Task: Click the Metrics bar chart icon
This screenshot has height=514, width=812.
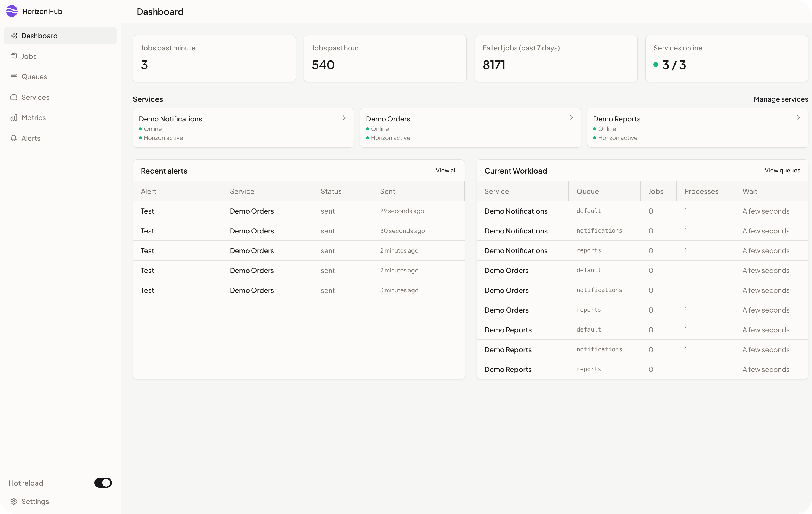Action: coord(14,118)
